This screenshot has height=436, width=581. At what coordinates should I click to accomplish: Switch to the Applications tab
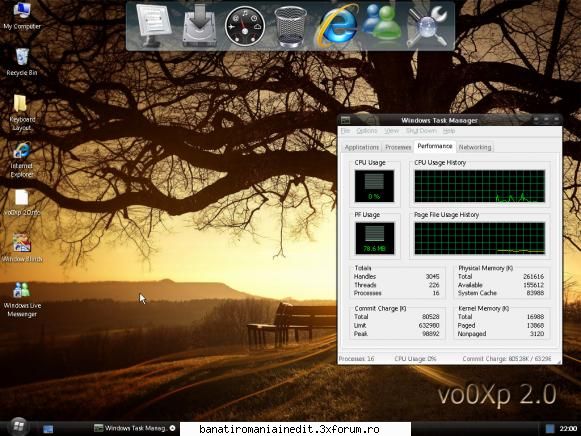(x=362, y=147)
